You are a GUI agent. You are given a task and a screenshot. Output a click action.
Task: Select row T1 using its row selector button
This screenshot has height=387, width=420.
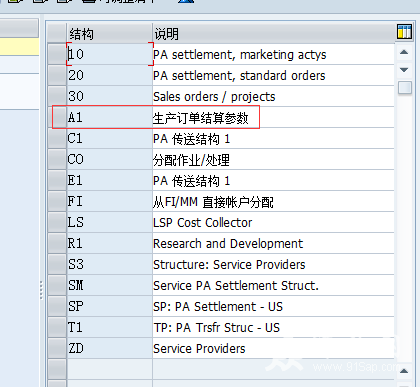point(57,327)
